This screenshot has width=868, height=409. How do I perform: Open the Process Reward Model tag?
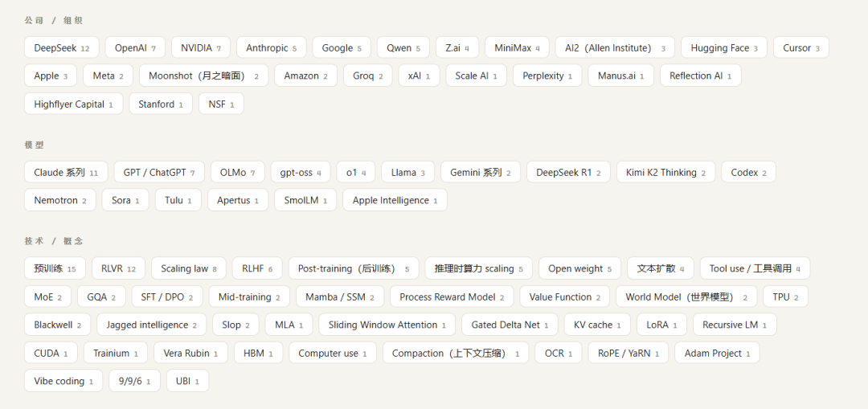[452, 297]
